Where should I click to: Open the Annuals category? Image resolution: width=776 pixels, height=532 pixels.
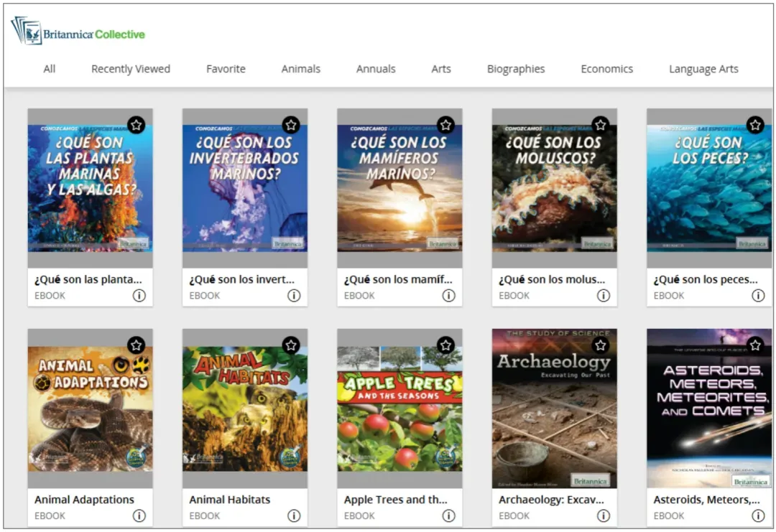(376, 69)
